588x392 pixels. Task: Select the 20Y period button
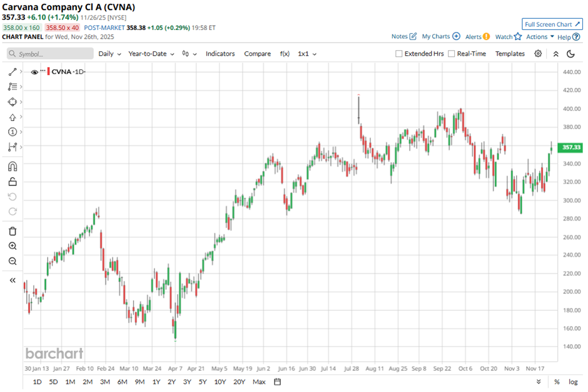[239, 382]
